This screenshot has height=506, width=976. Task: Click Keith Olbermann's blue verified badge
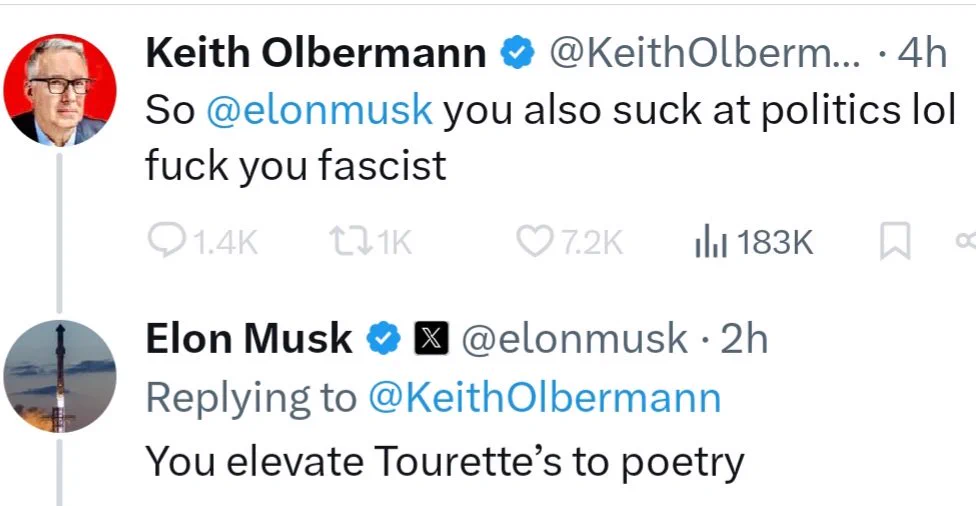(518, 53)
